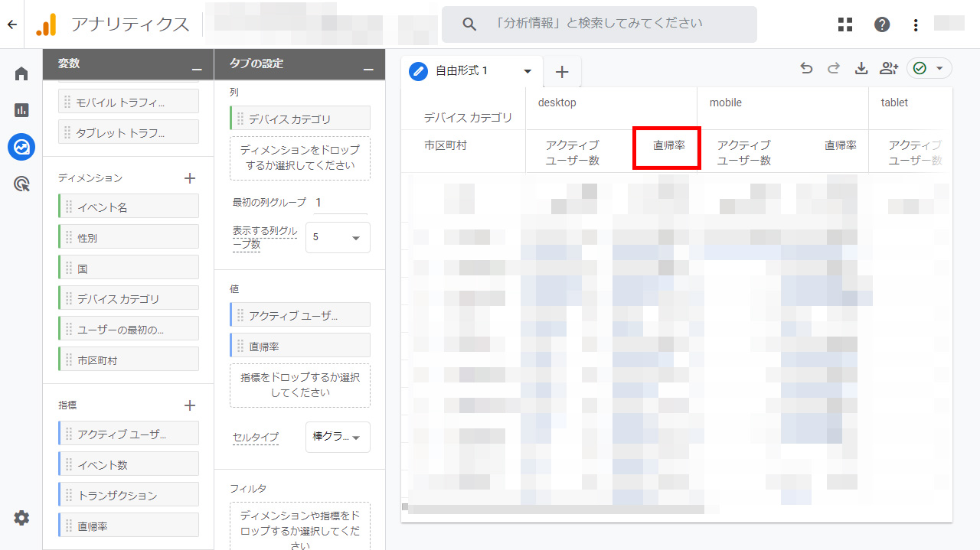Select 直帰率 in the 指標 variables list
980x550 pixels.
[x=129, y=526]
